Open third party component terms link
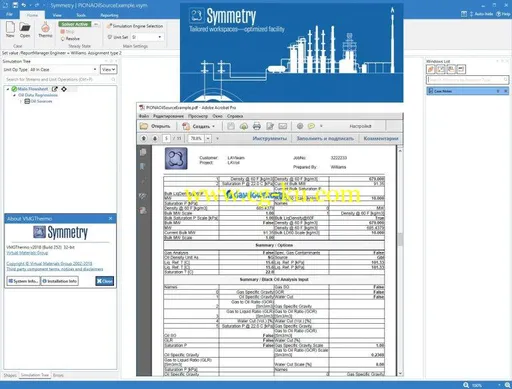The image size is (512, 389). (x=55, y=269)
